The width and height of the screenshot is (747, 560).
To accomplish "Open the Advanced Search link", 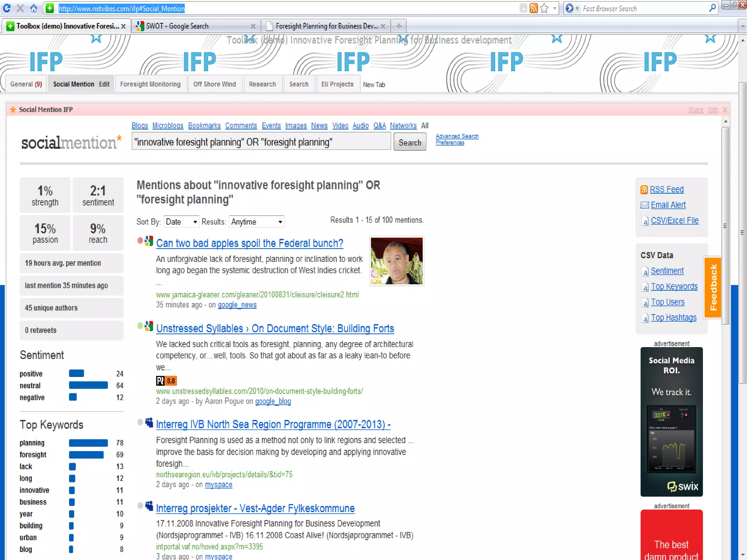I will click(x=457, y=136).
